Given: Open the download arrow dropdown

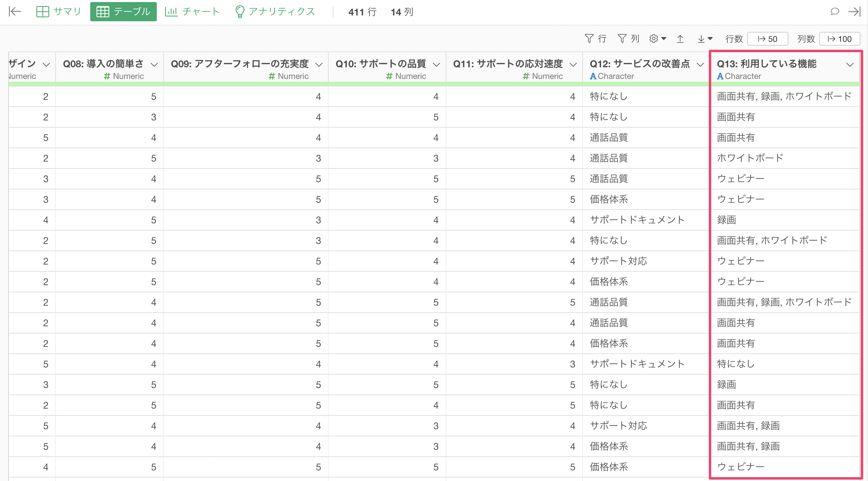Looking at the screenshot, I should (705, 39).
